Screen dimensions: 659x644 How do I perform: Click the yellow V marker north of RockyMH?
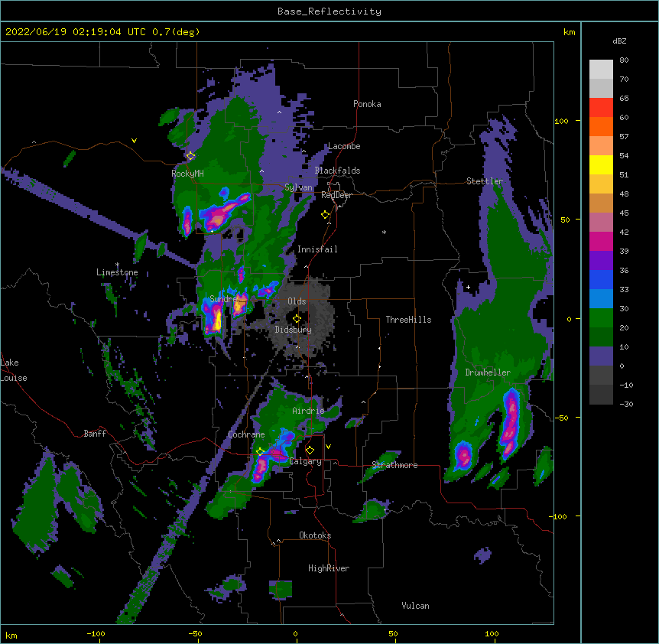[134, 141]
